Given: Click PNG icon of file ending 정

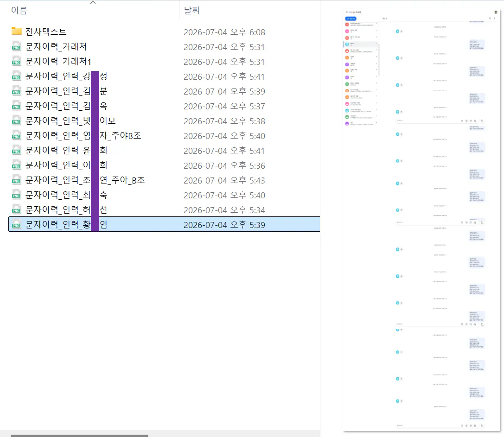Looking at the screenshot, I should [x=16, y=76].
